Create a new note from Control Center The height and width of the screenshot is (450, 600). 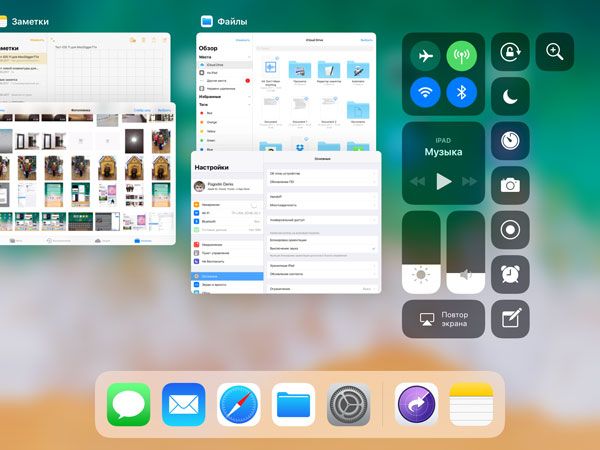(x=510, y=319)
